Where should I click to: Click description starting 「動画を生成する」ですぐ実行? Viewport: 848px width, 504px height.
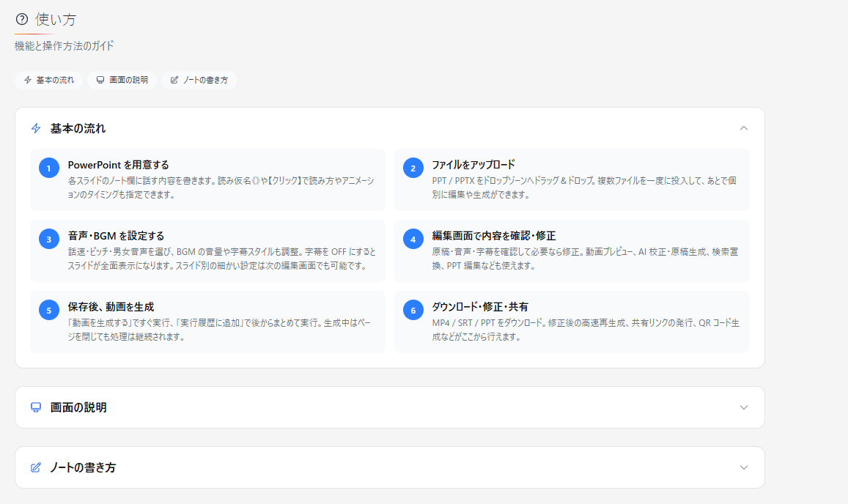point(219,330)
